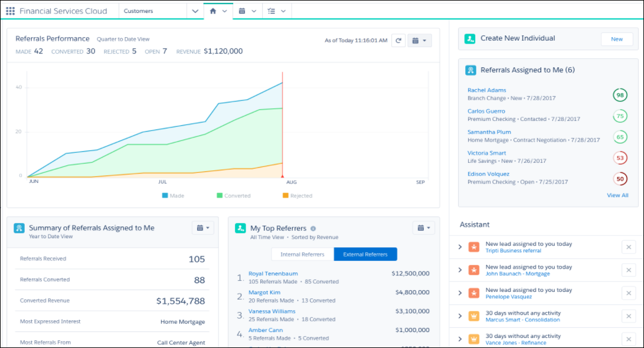Click the Create New Individual icon
This screenshot has height=348, width=644.
(470, 38)
